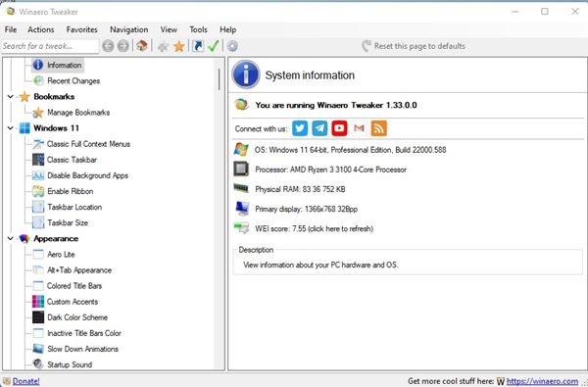Click the Classic Full Context Menus icon
Viewport: 588px width, 387px height.
(38, 144)
